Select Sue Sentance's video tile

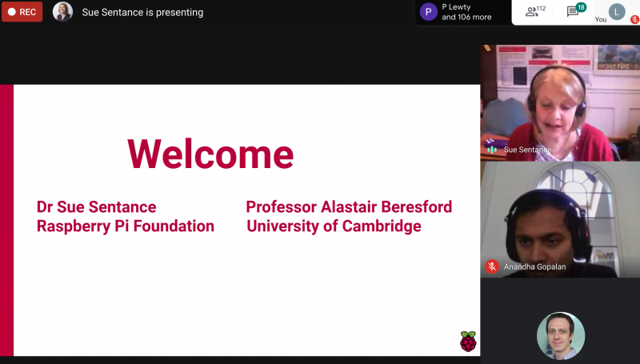pyautogui.click(x=560, y=102)
